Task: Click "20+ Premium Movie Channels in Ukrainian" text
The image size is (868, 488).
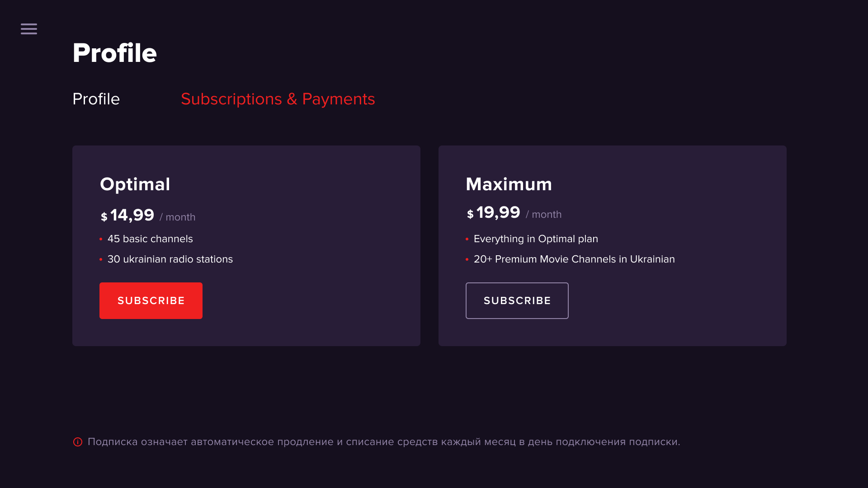Action: 574,259
